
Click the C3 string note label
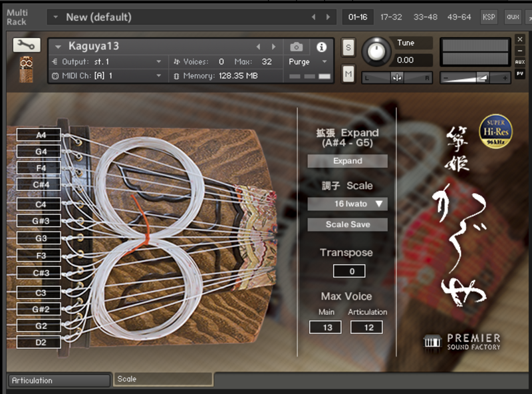(x=39, y=292)
